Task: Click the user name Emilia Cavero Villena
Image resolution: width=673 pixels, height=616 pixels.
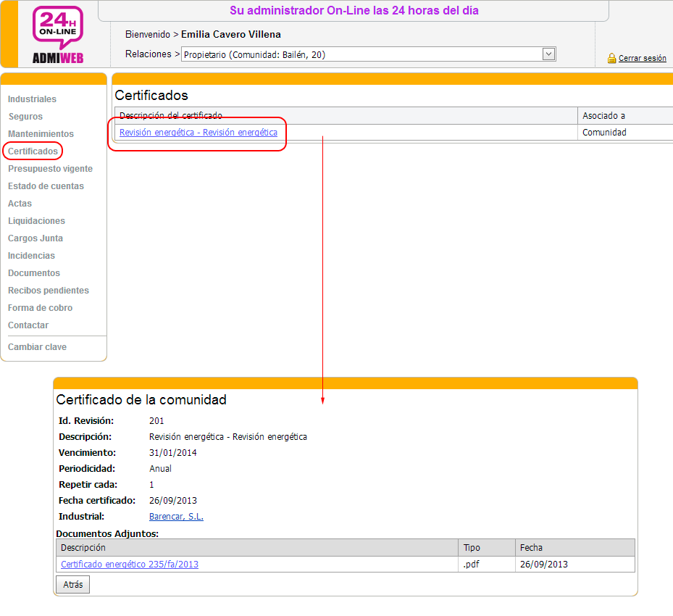Action: click(231, 34)
